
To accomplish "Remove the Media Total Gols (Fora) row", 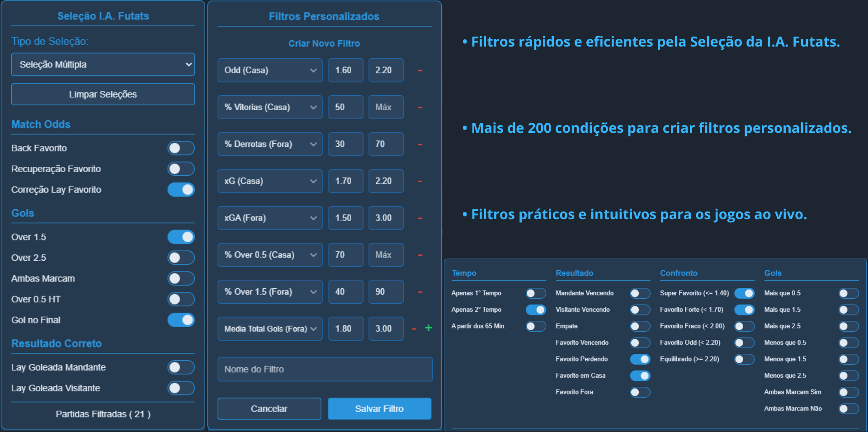I will 414,329.
